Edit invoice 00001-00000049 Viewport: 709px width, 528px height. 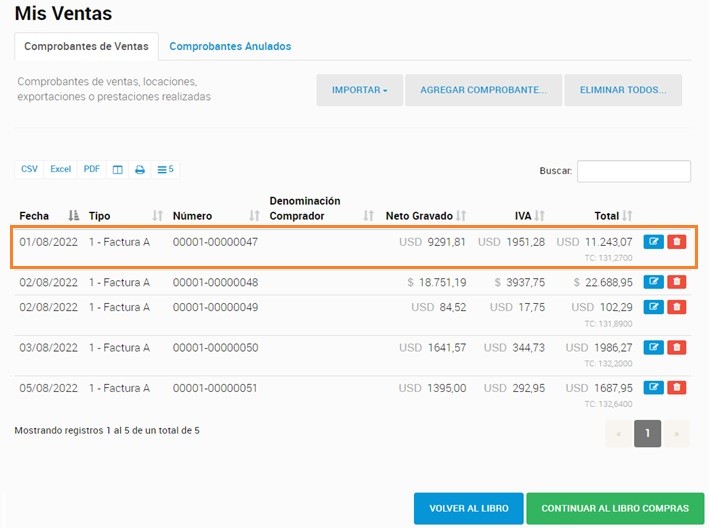click(x=653, y=307)
